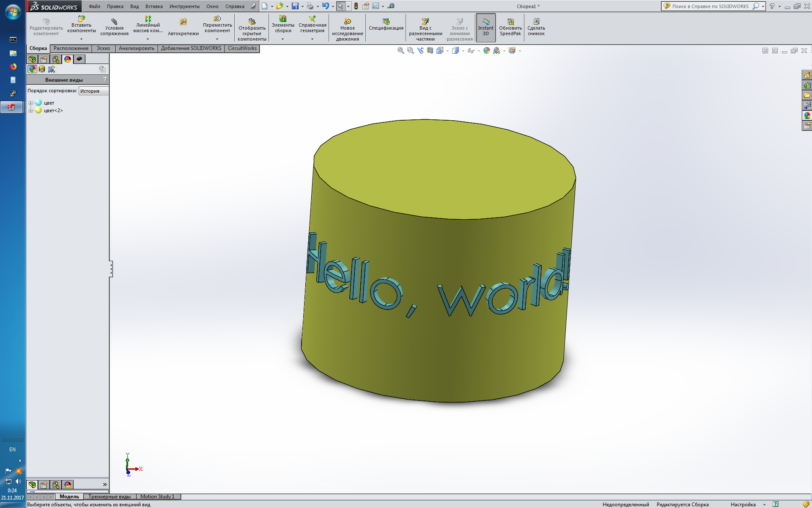Click the Smart Fasteners (Автокрепежи) icon
Image resolution: width=812 pixels, height=508 pixels.
[183, 22]
